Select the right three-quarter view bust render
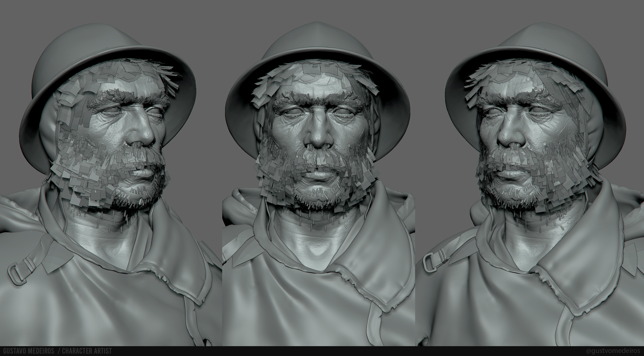This screenshot has width=644, height=356. [x=530, y=184]
